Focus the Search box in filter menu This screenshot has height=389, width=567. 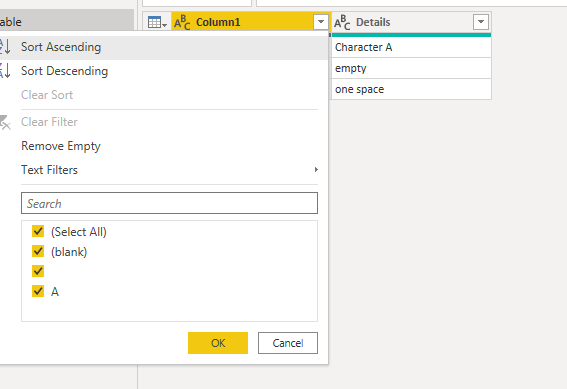pyautogui.click(x=169, y=203)
